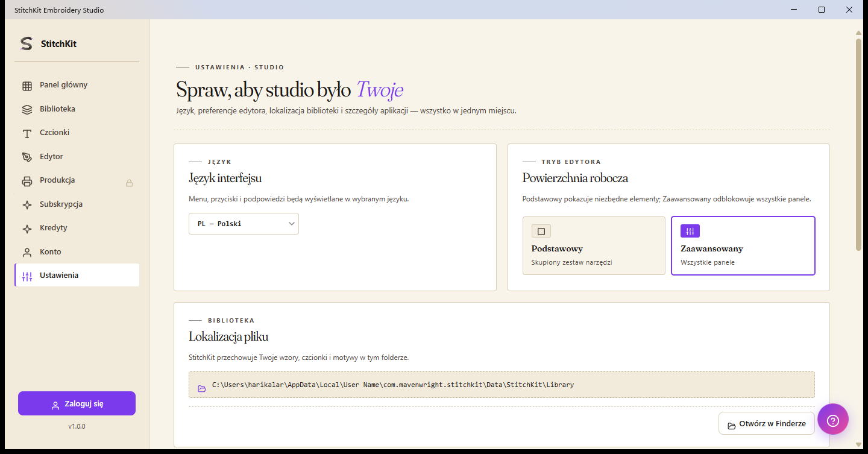Click the vertical scrollbar thumb
Screen dimensions: 868x454
point(858,145)
